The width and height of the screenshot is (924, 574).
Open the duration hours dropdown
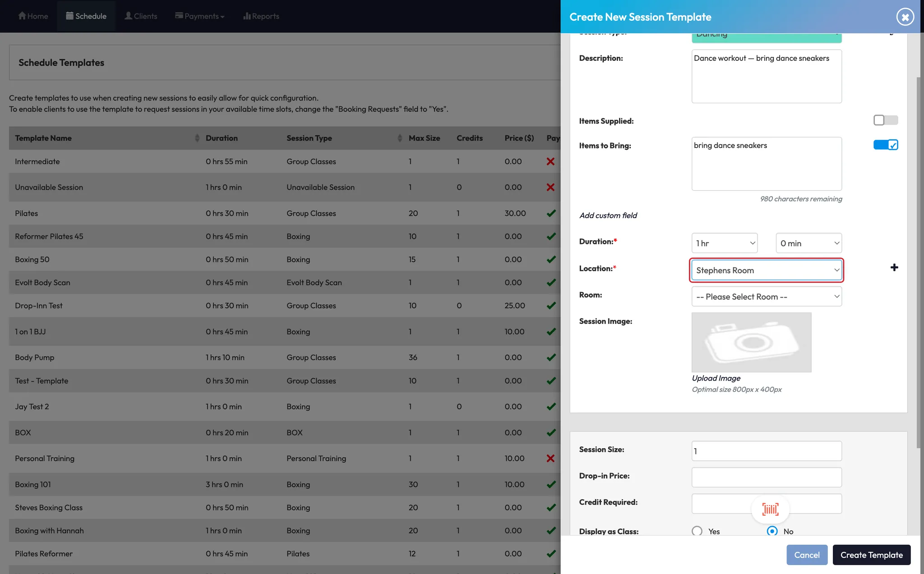click(x=724, y=243)
